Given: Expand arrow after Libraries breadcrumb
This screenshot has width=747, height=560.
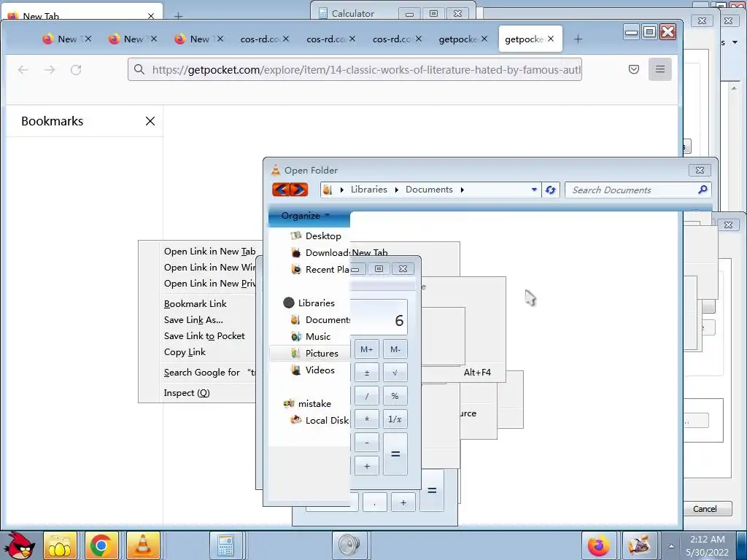Looking at the screenshot, I should (396, 190).
